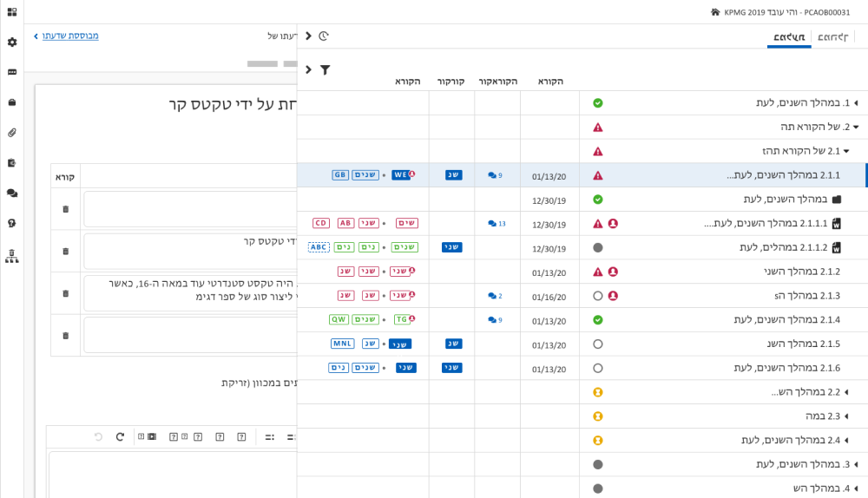The image size is (868, 498).
Task: Open settings gear in left sidebar
Action: pos(12,42)
